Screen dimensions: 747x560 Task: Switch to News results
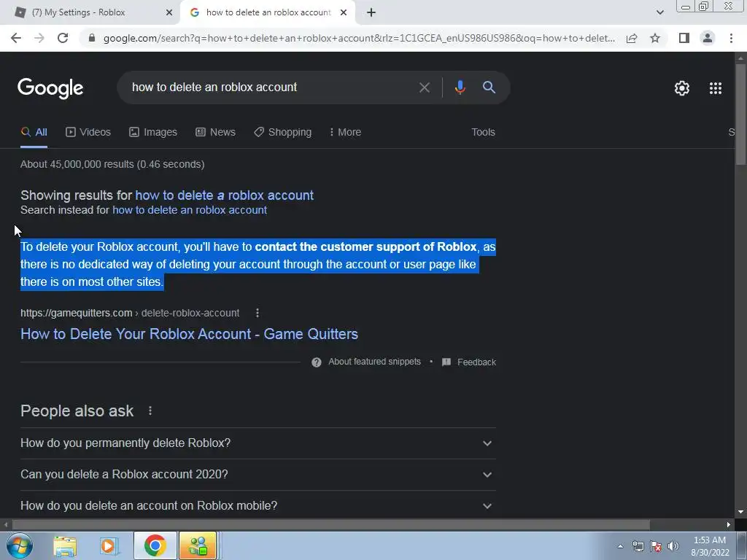pyautogui.click(x=215, y=132)
